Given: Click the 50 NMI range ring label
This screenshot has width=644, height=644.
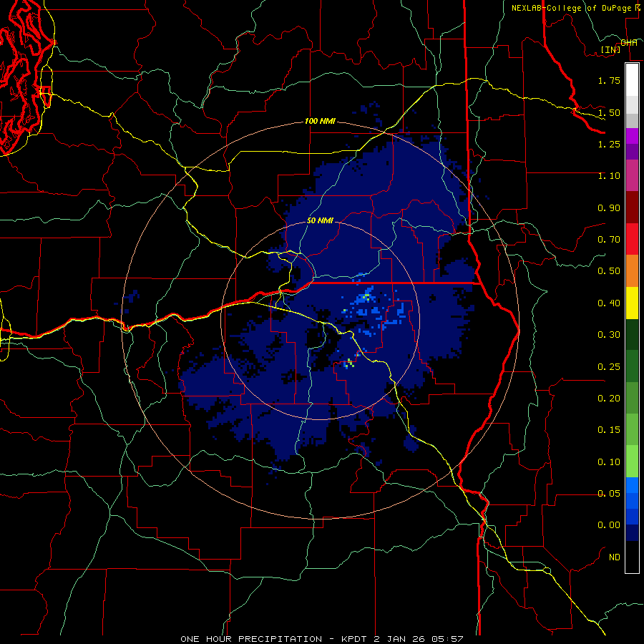Looking at the screenshot, I should (320, 220).
